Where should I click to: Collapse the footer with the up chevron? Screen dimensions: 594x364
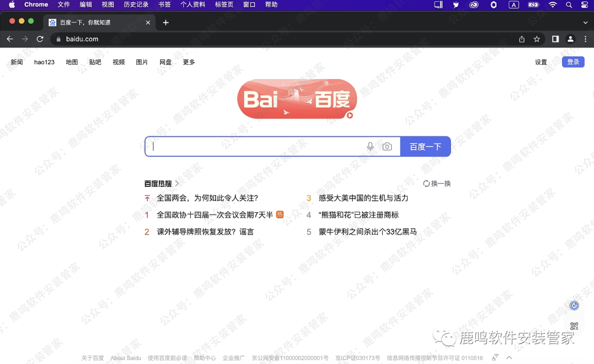click(x=509, y=357)
